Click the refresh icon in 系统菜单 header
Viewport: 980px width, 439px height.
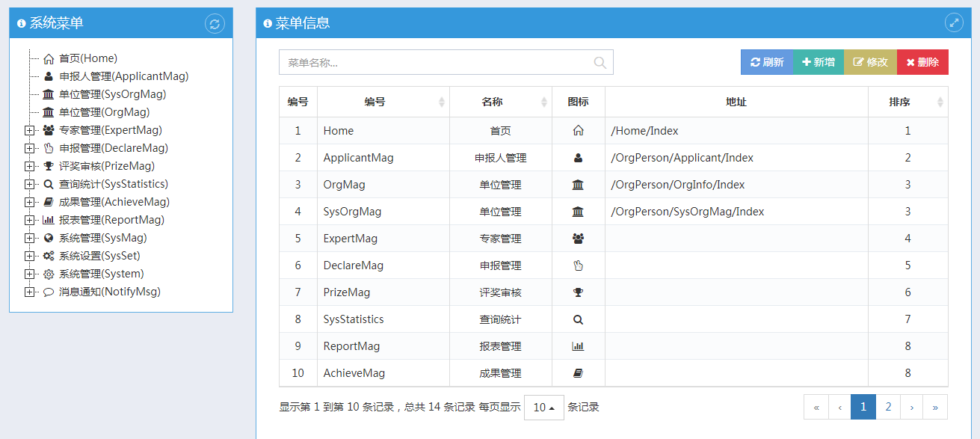coord(215,24)
